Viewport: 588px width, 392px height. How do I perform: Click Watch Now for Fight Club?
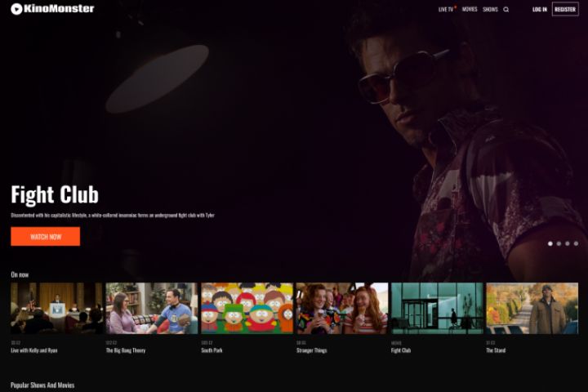coord(46,237)
